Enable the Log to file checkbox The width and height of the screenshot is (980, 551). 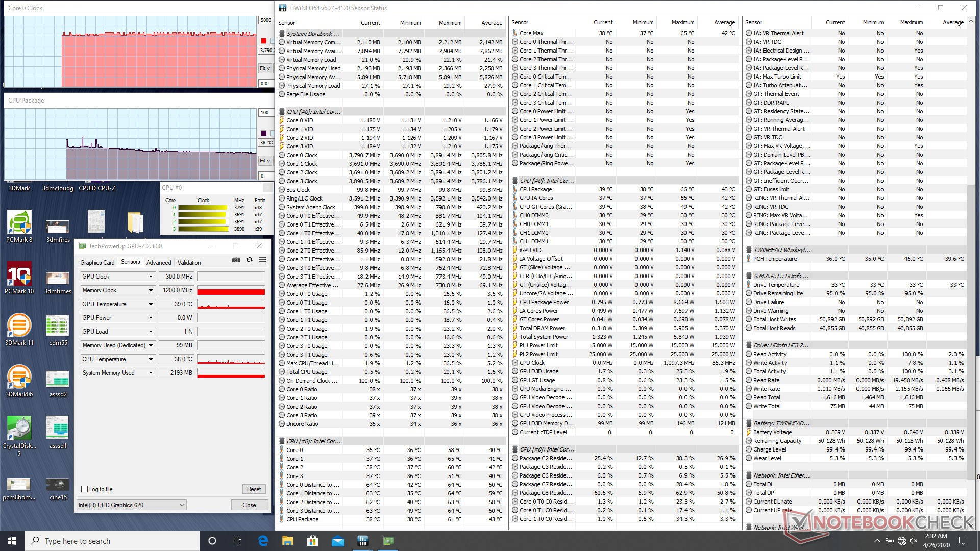coord(85,489)
